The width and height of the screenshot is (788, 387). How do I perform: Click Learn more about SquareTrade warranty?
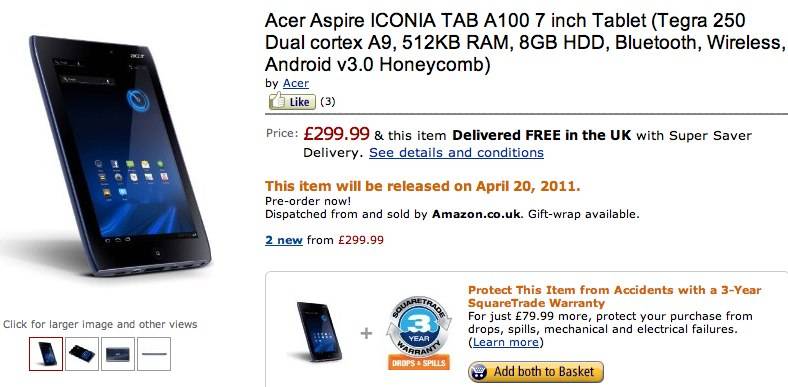click(506, 342)
